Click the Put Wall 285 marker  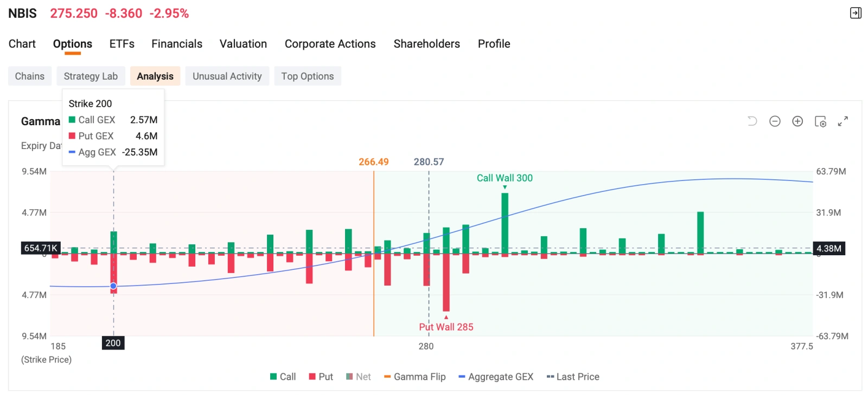click(446, 327)
